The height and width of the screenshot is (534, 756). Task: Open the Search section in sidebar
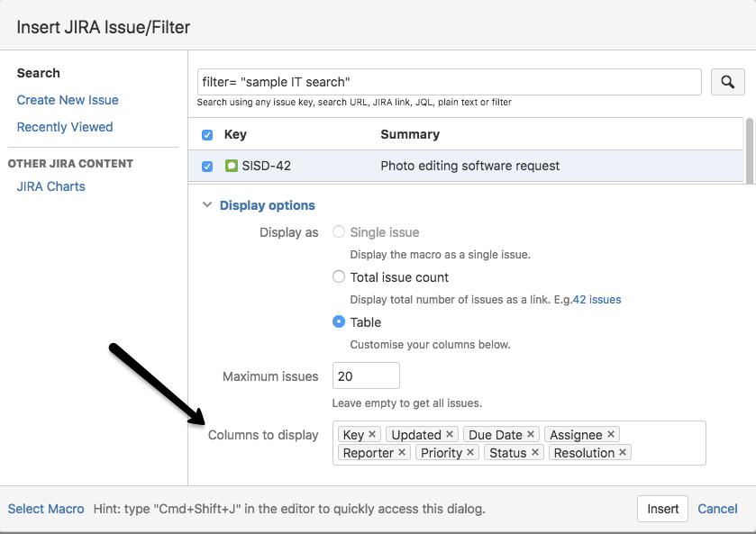coord(39,73)
